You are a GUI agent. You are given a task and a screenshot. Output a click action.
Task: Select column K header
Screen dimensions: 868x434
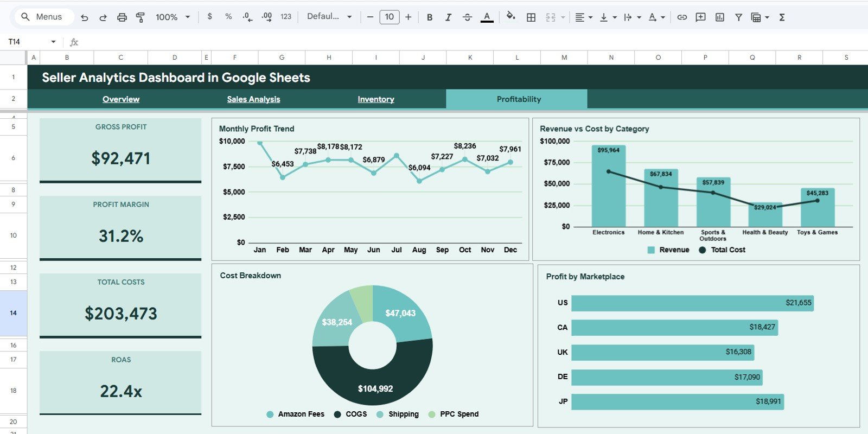click(x=470, y=57)
